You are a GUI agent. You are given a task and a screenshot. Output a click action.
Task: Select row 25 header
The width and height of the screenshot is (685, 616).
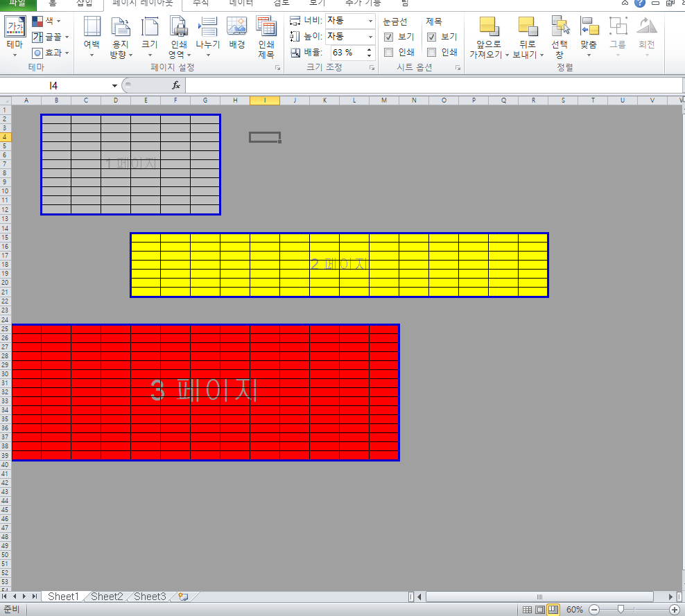pos(6,328)
